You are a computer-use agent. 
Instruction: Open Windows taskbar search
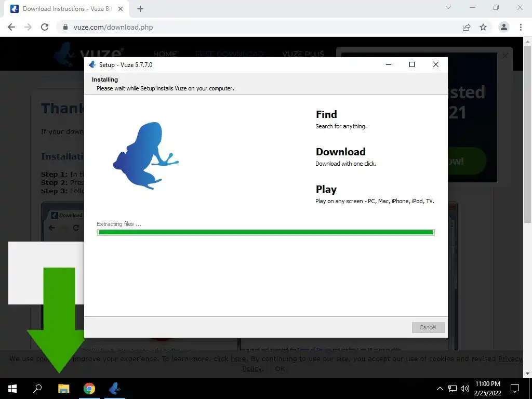(x=37, y=389)
